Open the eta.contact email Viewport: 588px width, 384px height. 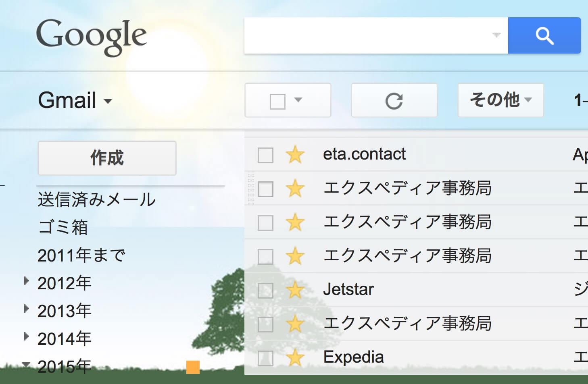point(364,154)
